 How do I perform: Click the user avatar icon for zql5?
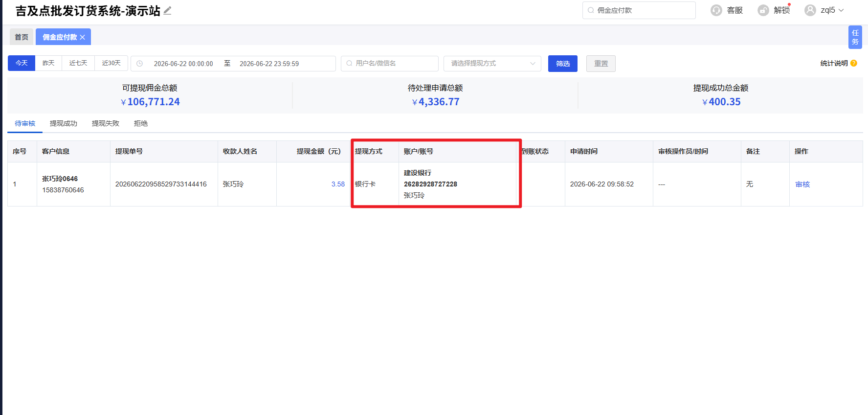click(810, 10)
